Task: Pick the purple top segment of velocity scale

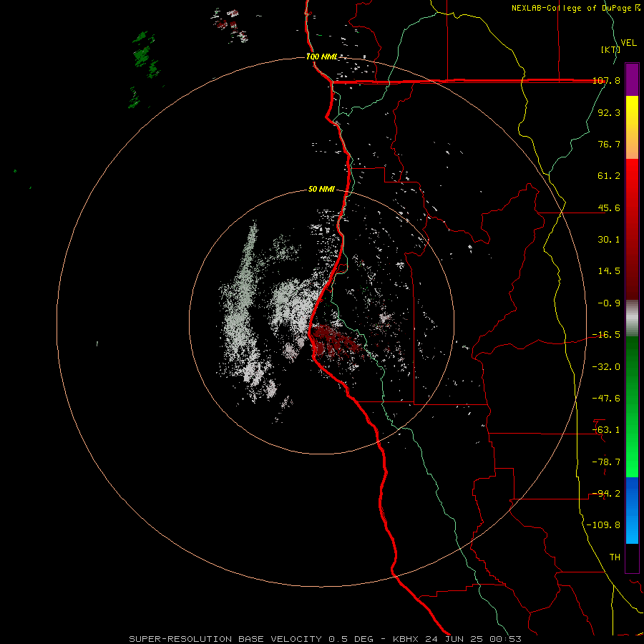Action: (x=632, y=79)
